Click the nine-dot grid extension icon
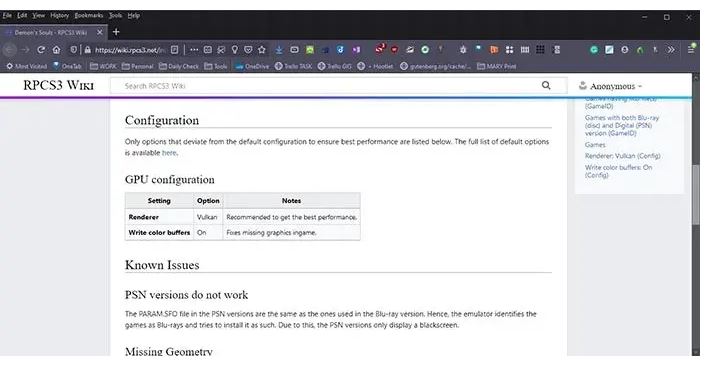Image resolution: width=711 pixels, height=374 pixels. pos(540,49)
